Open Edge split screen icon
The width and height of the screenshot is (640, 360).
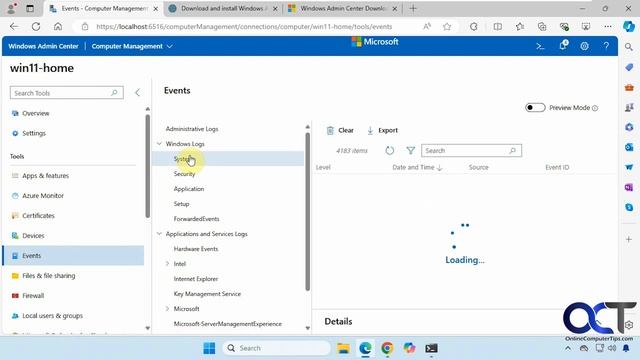498,27
